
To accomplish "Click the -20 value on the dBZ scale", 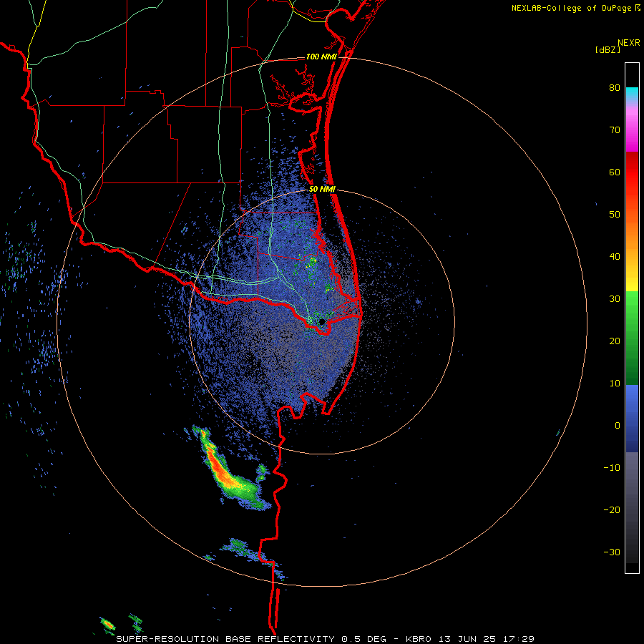I will [x=612, y=510].
